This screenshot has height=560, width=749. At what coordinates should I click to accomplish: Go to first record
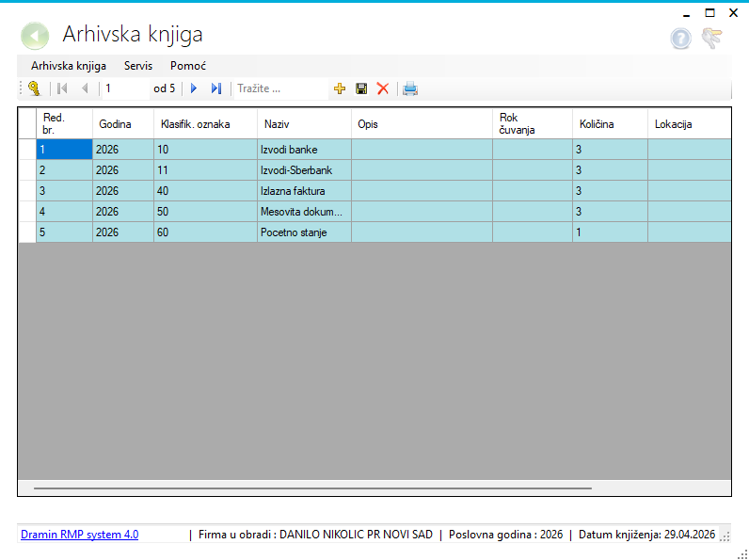coord(62,88)
